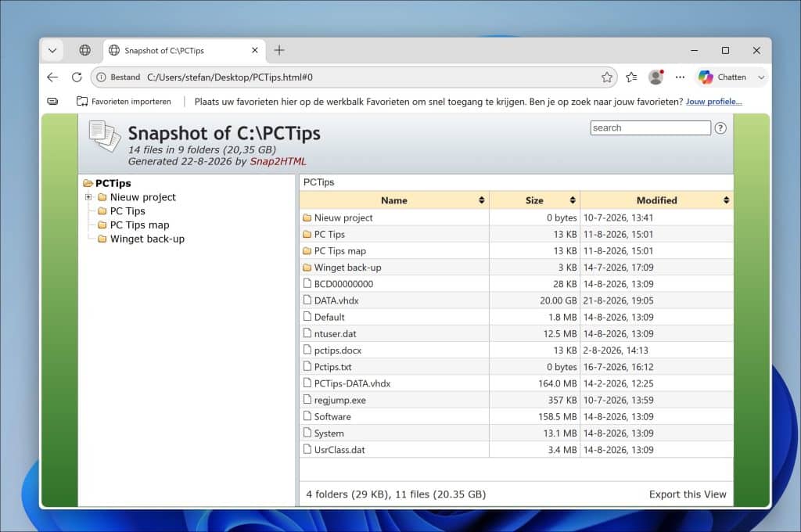This screenshot has height=532, width=801.
Task: Open the tab actions chevron menu
Action: point(52,51)
